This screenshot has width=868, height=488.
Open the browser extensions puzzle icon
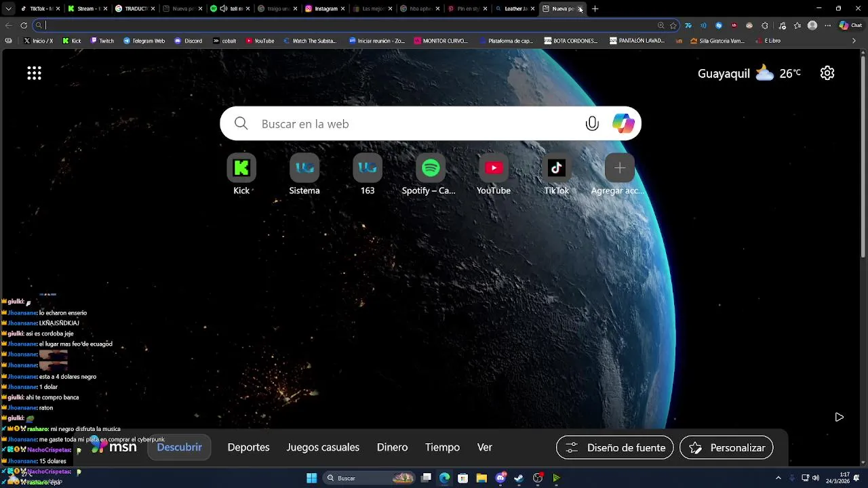coord(765,25)
